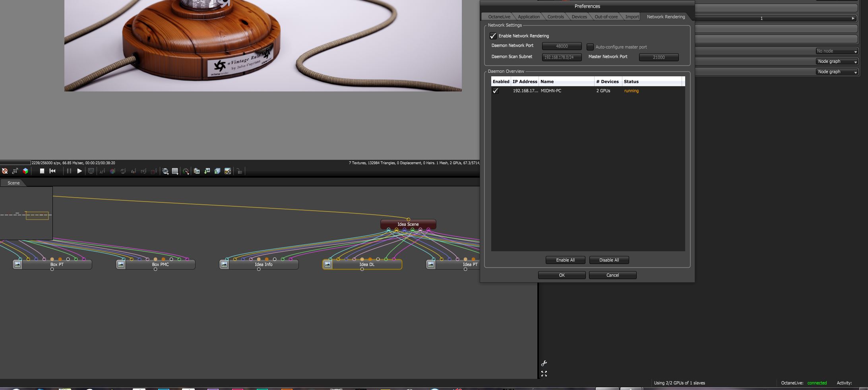Viewport: 868px width, 390px height.
Task: Select the material sphere picker icon
Action: pyautogui.click(x=123, y=171)
